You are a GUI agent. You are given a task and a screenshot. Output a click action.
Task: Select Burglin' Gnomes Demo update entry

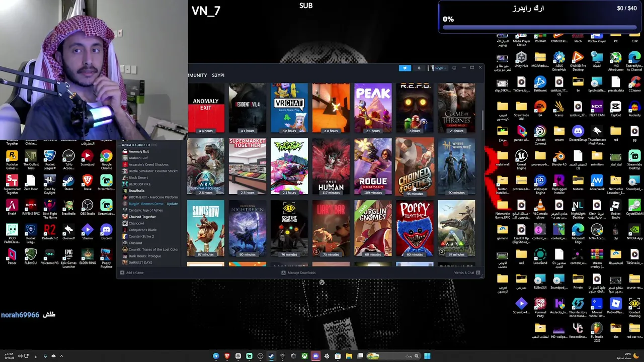point(151,204)
